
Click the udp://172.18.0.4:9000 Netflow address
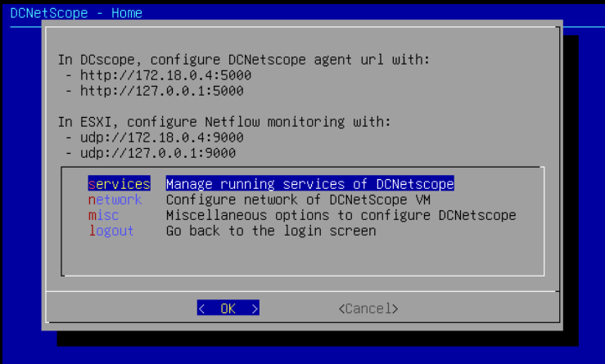click(x=162, y=137)
